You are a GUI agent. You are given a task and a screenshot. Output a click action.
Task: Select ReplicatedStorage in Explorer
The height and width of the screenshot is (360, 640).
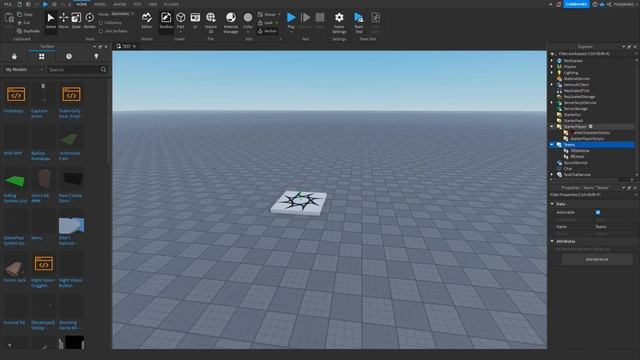click(579, 97)
